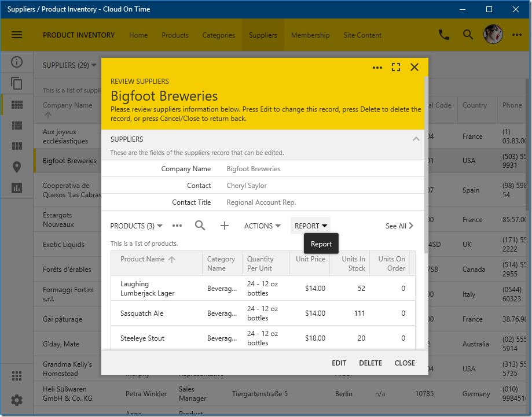Open the Home menu item
This screenshot has height=417, width=532.
138,35
